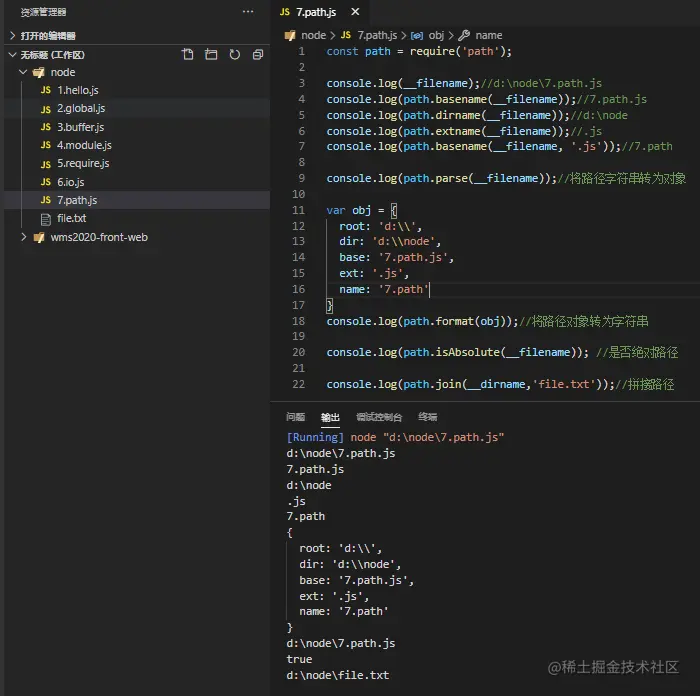This screenshot has height=696, width=700.
Task: Click the Explorer panel title
Action: point(43,12)
